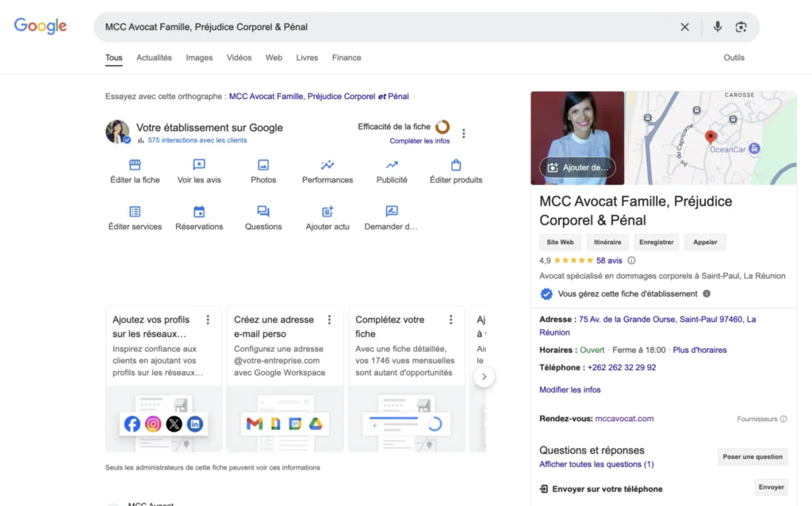This screenshot has width=812, height=506.
Task: Open options for Complétez votre fiche card
Action: [450, 320]
